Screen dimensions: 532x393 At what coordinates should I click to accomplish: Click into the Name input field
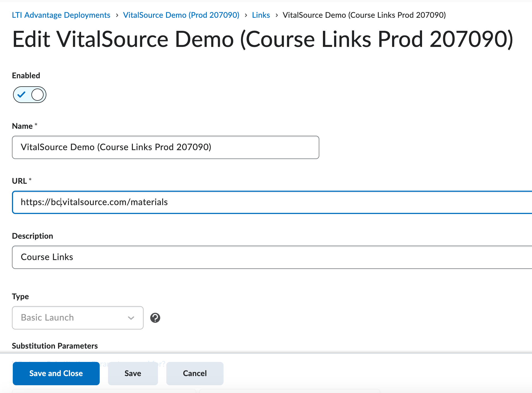point(165,147)
